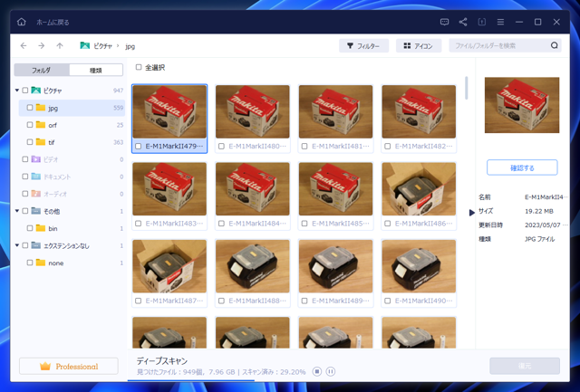Check the ピクチャ tree checkbox
580x392 pixels.
point(25,91)
